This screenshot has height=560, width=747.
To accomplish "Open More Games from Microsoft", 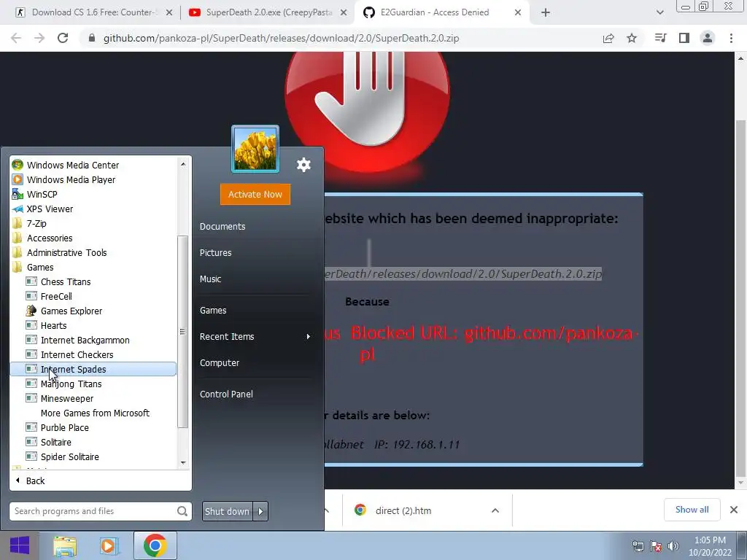I will pos(95,413).
